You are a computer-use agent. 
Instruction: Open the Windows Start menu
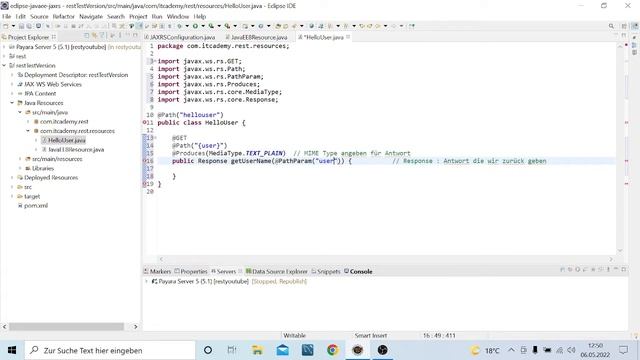[x=12, y=350]
